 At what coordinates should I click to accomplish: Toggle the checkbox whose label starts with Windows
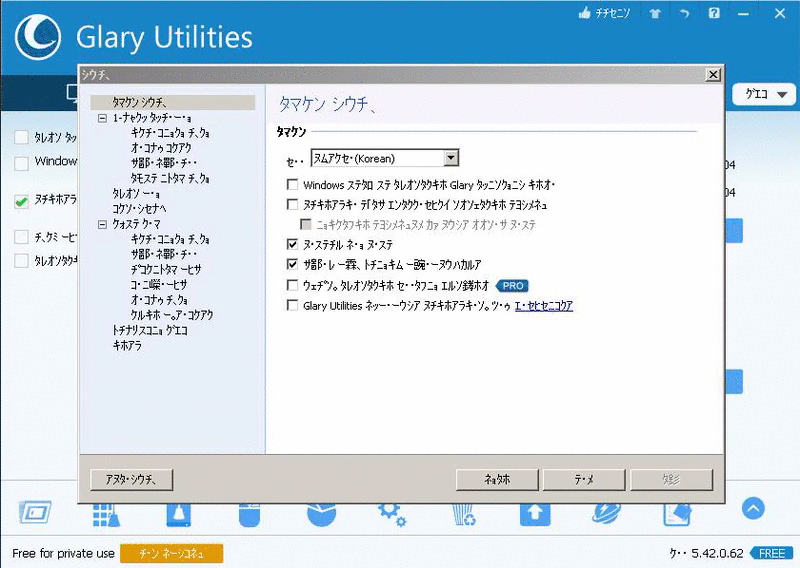(x=292, y=184)
